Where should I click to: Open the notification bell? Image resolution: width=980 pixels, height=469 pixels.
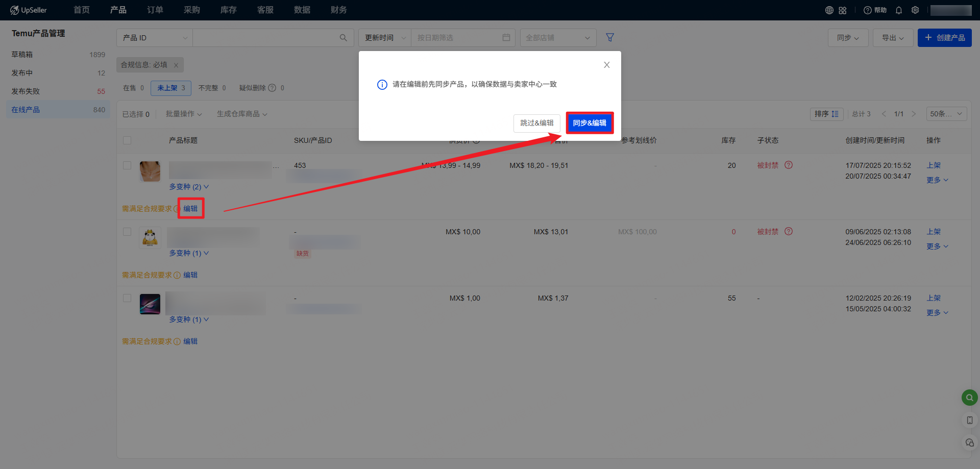click(899, 10)
